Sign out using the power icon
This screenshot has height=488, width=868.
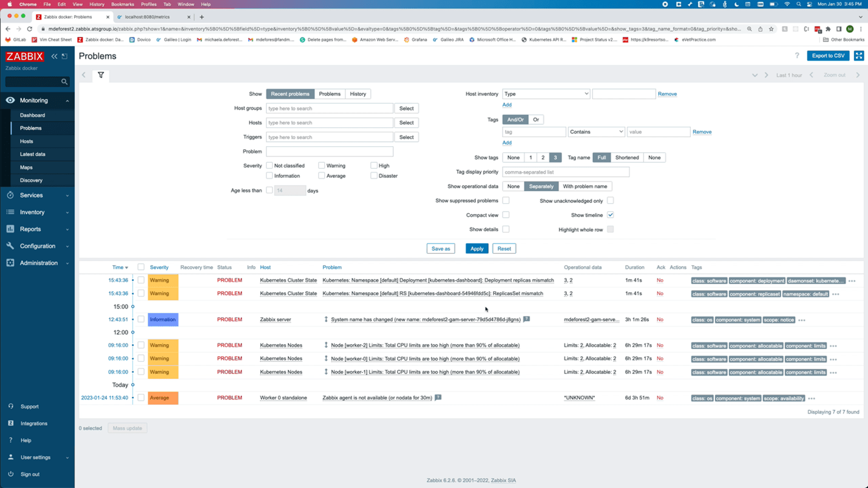tap(10, 474)
